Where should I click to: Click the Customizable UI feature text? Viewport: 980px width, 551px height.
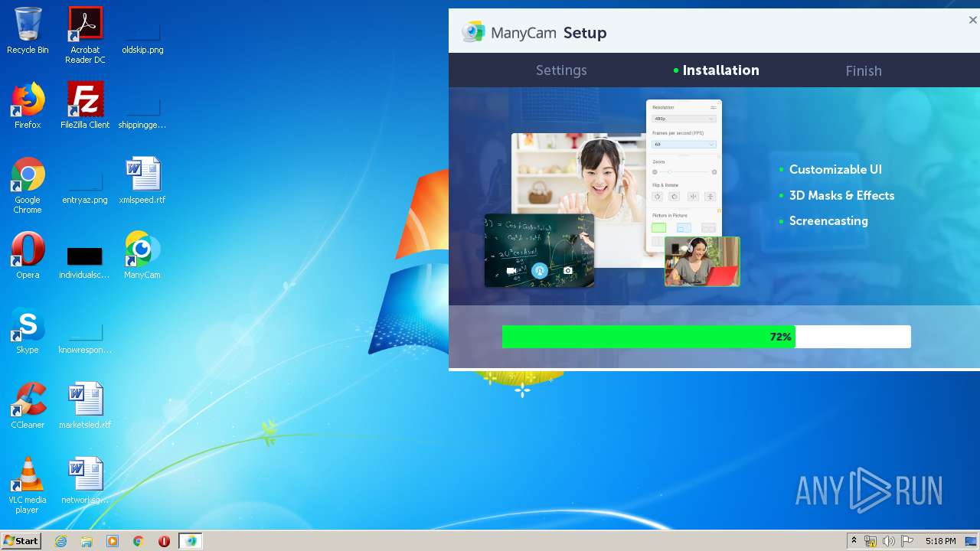pos(835,170)
